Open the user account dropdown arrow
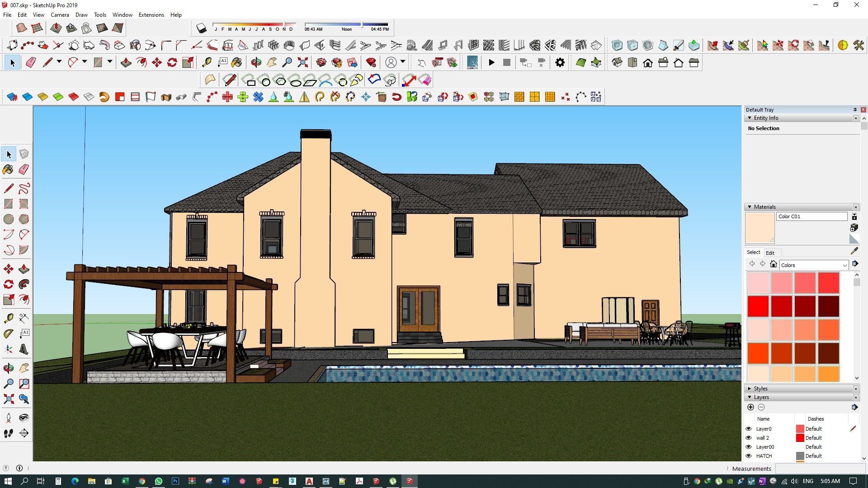 pyautogui.click(x=402, y=62)
